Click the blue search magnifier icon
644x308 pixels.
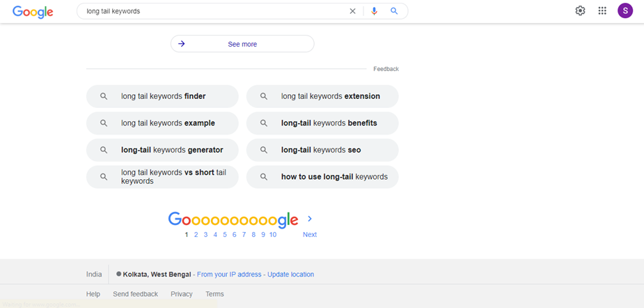click(394, 11)
